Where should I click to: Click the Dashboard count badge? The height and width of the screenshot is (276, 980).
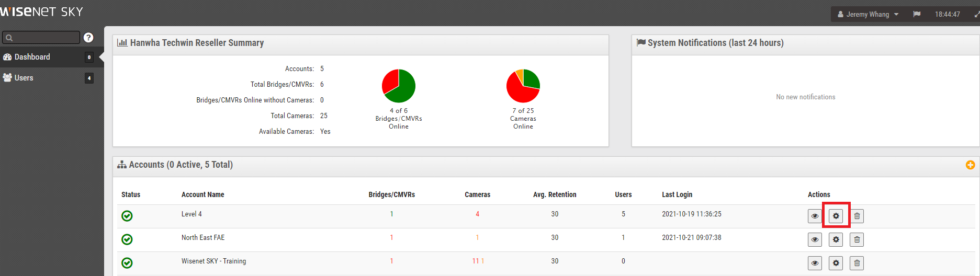tap(89, 57)
